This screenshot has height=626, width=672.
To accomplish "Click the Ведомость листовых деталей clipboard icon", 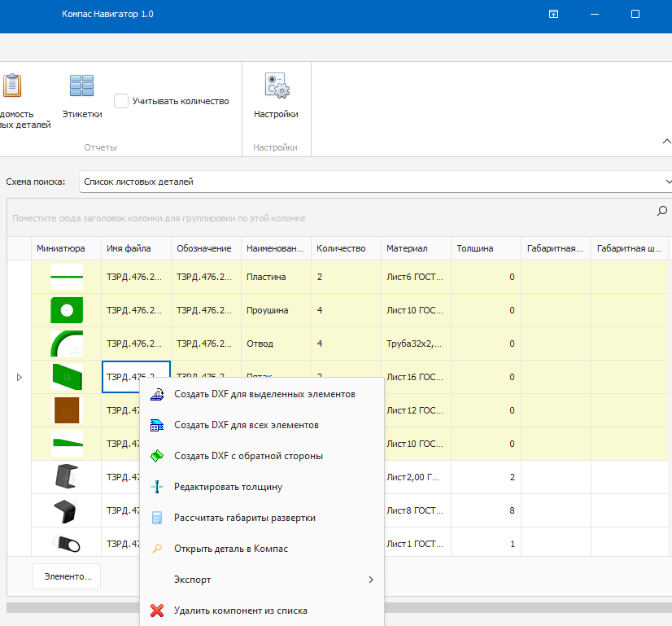I will pos(12,86).
